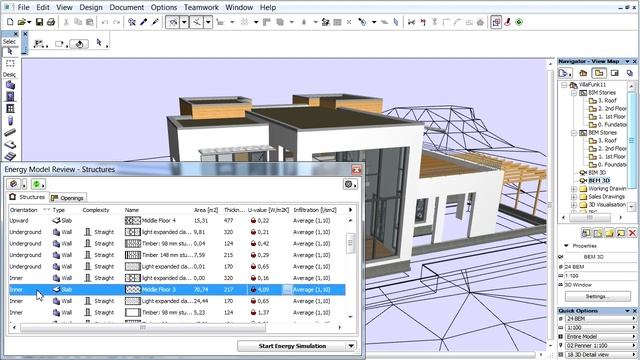Select the Wall tool in Toolbox
The height and width of the screenshot is (360, 640).
point(10,85)
